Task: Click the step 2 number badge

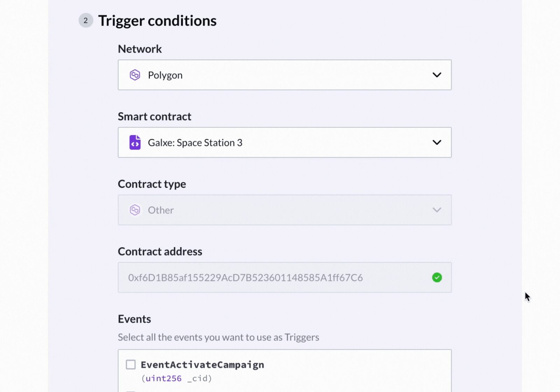Action: [x=86, y=20]
